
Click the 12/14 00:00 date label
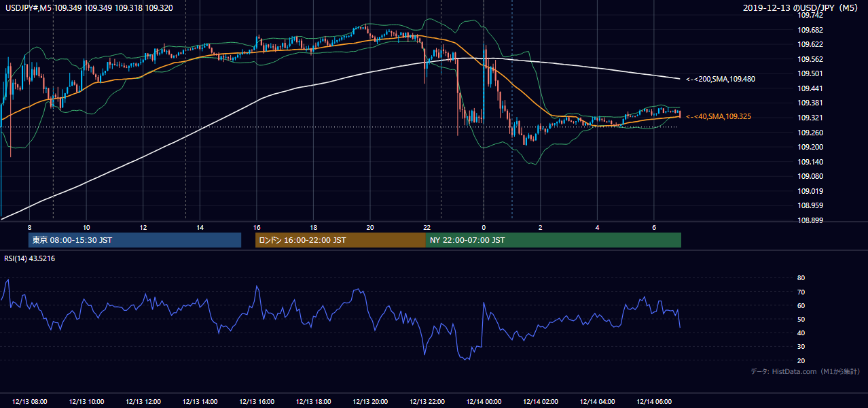coord(484,401)
